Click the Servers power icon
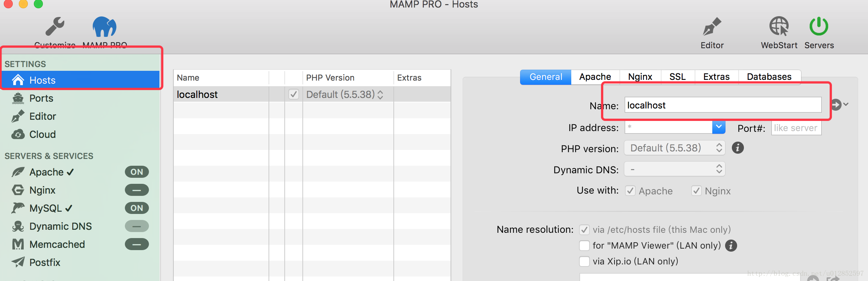Image resolution: width=868 pixels, height=281 pixels. pyautogui.click(x=819, y=26)
